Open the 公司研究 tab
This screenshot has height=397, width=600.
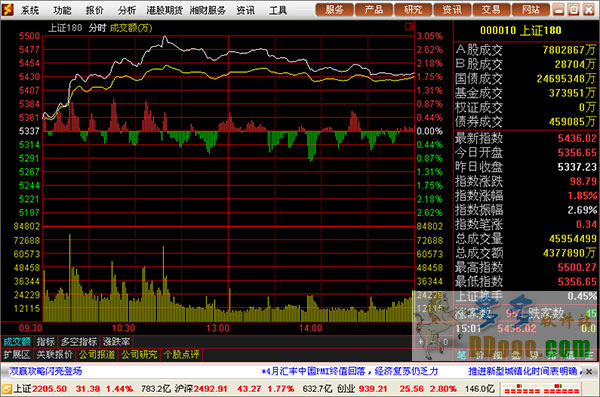click(x=139, y=355)
